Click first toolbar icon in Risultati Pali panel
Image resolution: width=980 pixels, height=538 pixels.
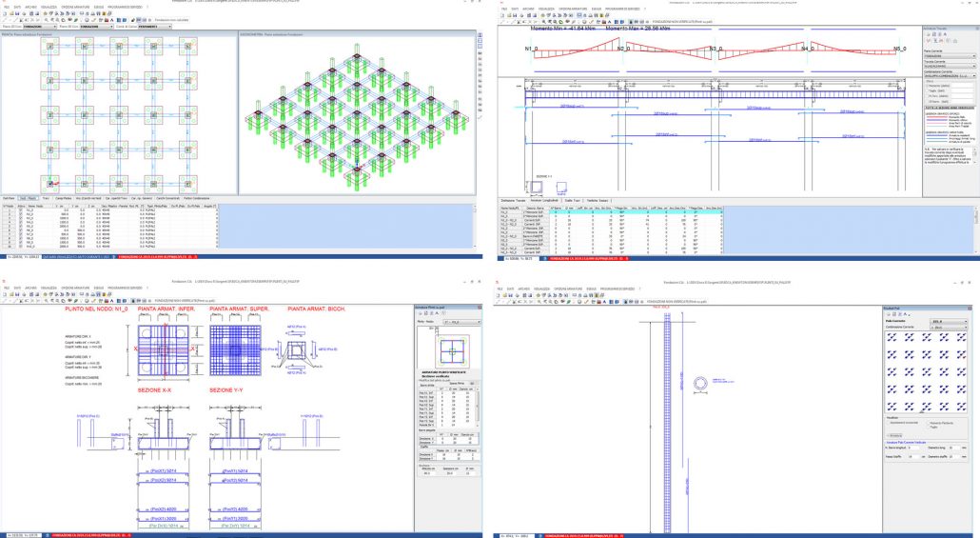(x=890, y=314)
